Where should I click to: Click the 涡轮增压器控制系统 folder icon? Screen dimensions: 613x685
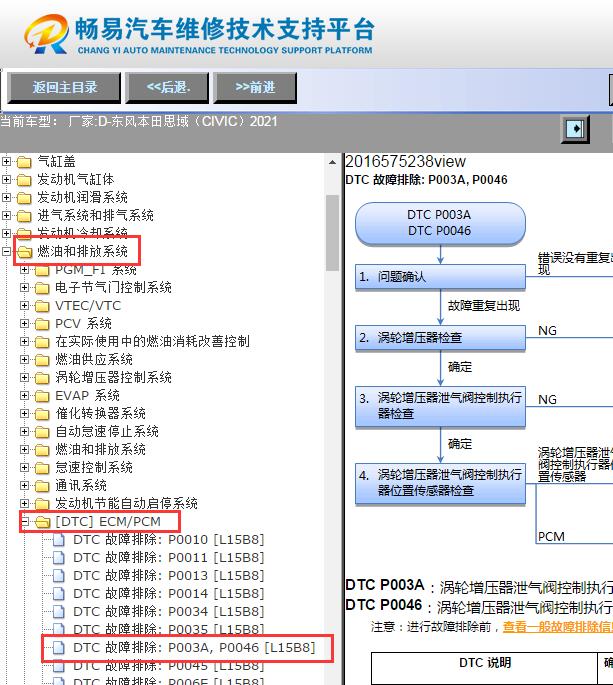[x=42, y=378]
